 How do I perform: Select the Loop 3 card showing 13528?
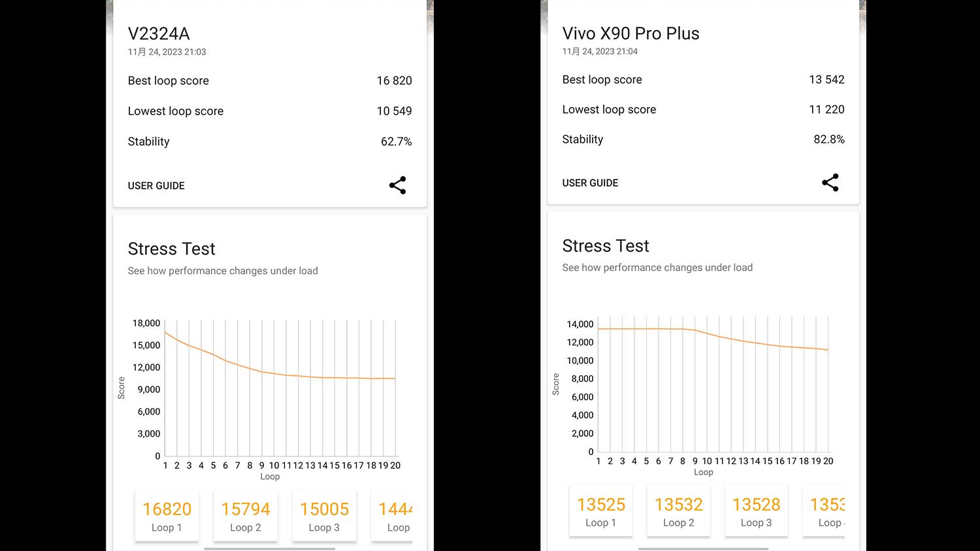tap(756, 512)
